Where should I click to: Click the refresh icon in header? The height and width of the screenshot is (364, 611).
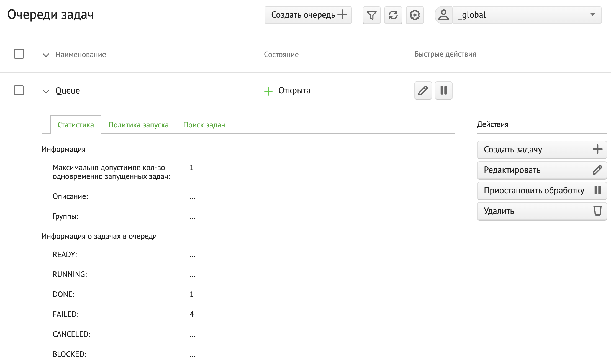tap(393, 15)
